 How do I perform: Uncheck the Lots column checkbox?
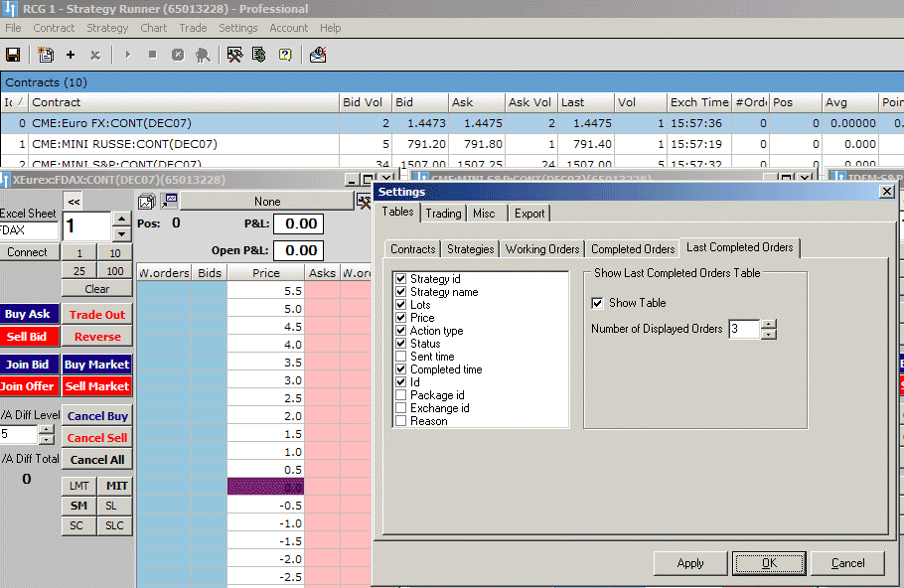click(400, 304)
